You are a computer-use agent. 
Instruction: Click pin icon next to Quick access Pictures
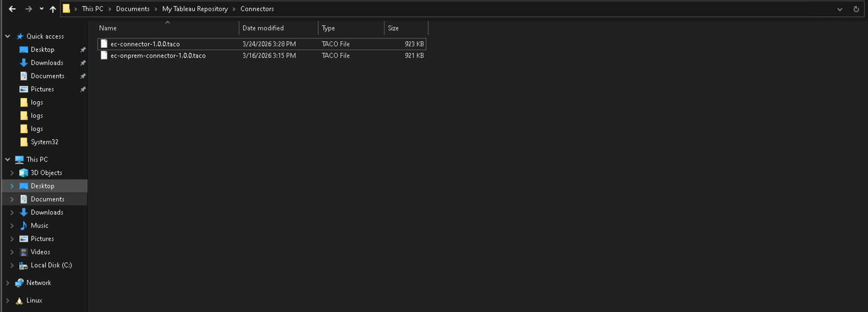(83, 89)
